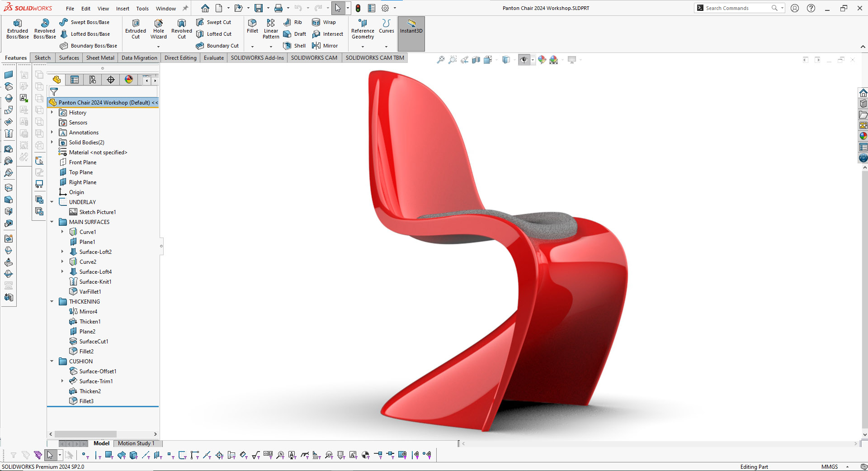Select the Linear Pattern tool
Image resolution: width=868 pixels, height=471 pixels.
point(271,29)
